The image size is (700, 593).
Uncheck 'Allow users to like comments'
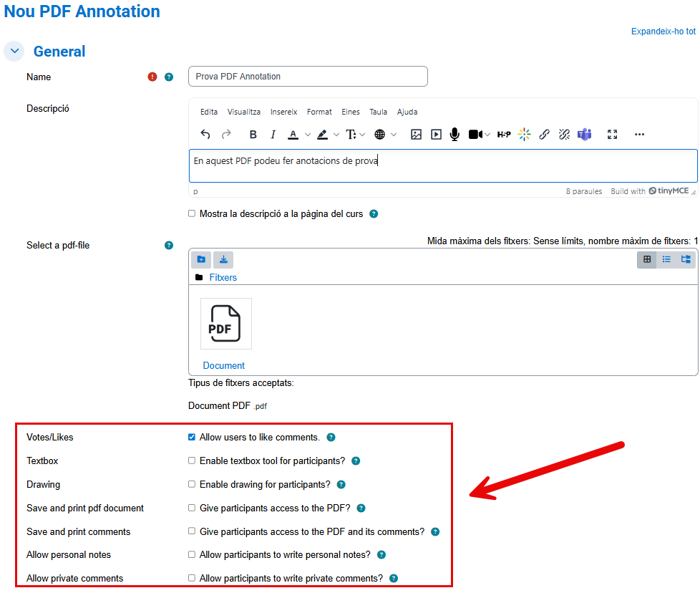(x=192, y=437)
